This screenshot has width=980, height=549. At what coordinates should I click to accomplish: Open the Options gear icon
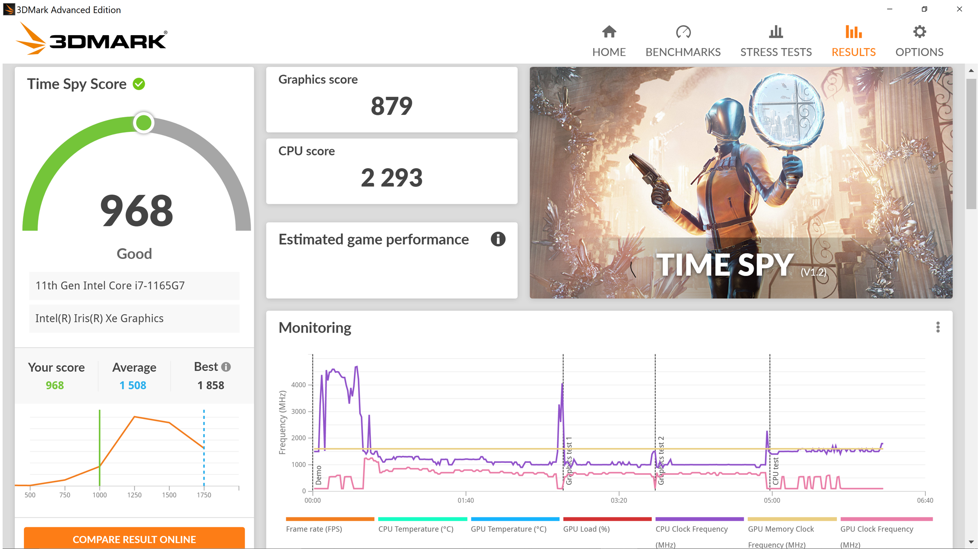(919, 32)
